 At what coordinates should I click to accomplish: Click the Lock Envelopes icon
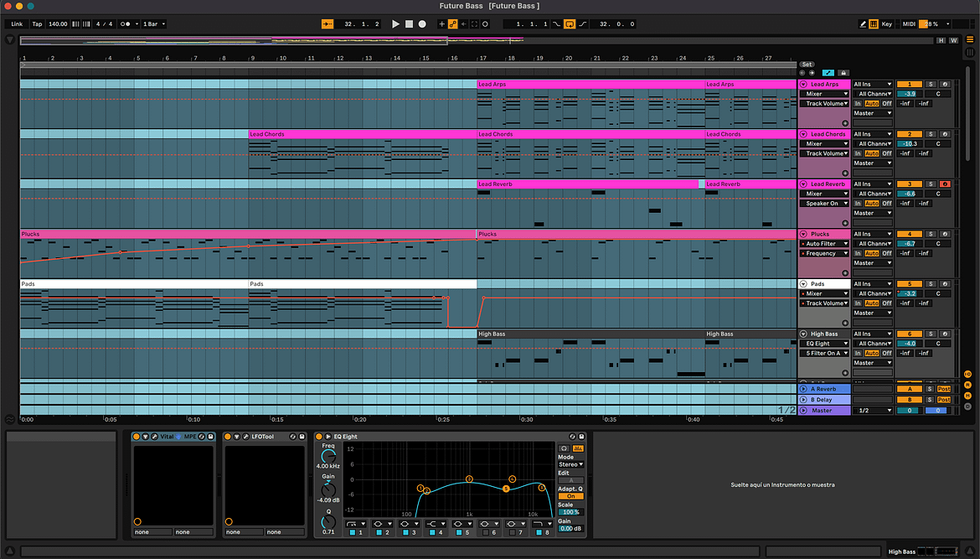click(x=843, y=73)
